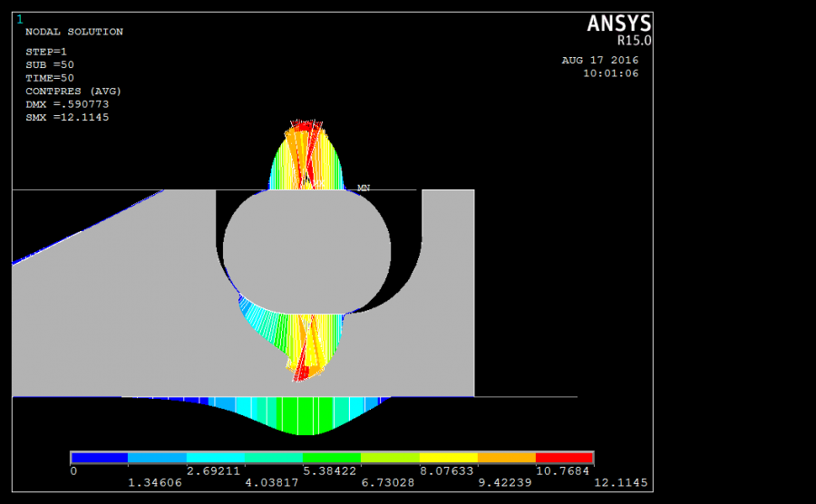Screen dimensions: 816x504
Task: Click the STEP=1 label
Action: point(46,52)
